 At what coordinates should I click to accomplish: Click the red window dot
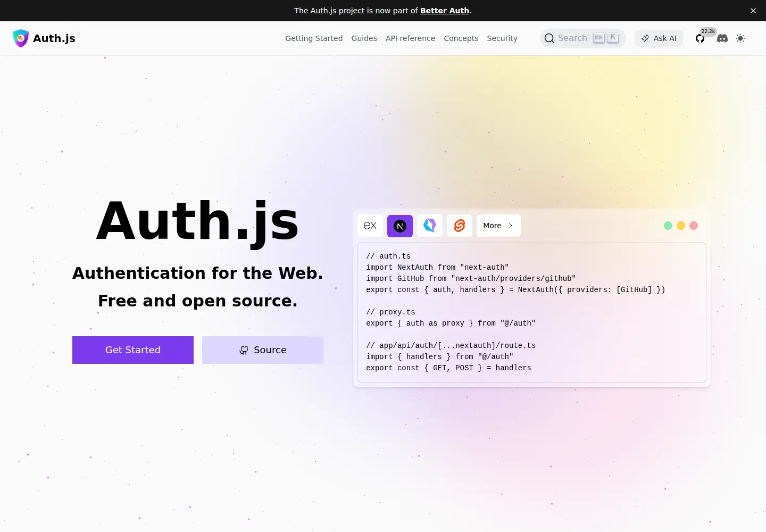tap(694, 226)
